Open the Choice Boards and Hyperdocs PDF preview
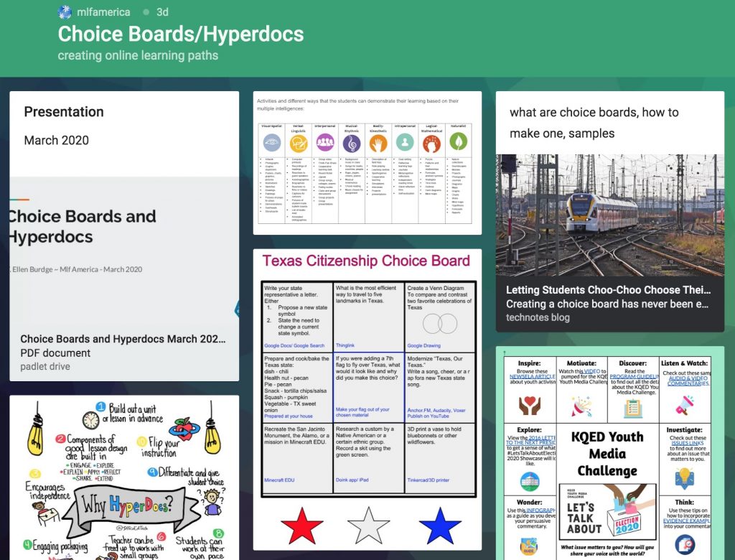Viewport: 735px width, 560px height. (124, 251)
